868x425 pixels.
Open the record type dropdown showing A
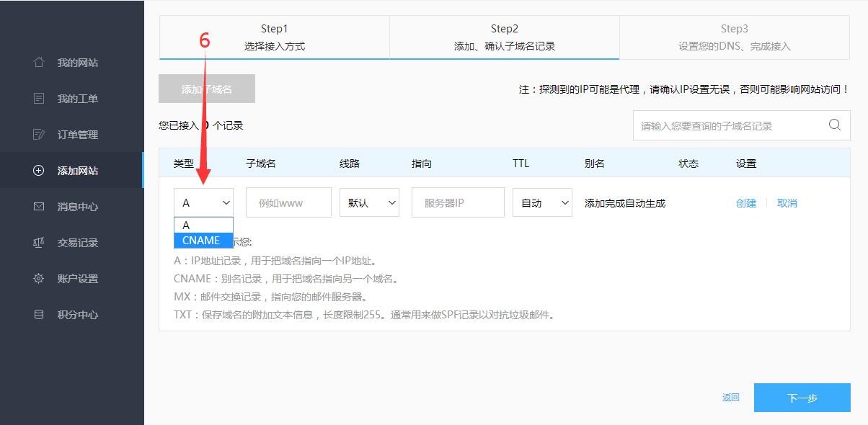click(x=203, y=202)
